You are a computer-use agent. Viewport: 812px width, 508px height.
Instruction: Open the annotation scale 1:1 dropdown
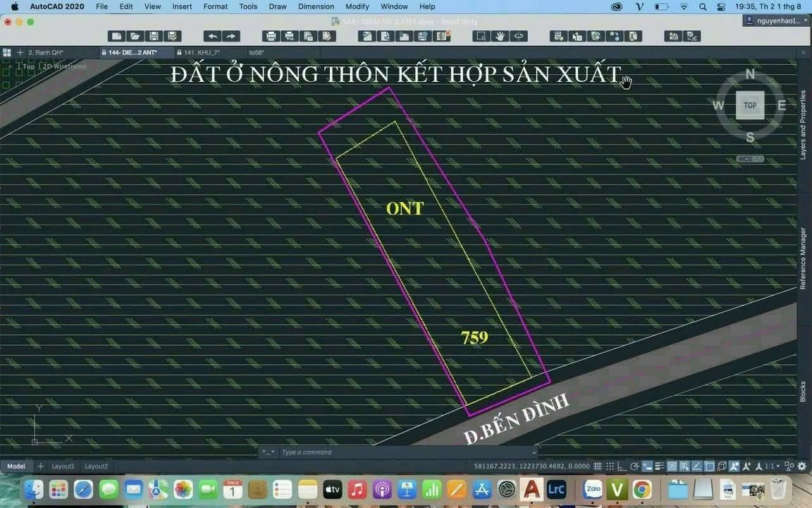(x=772, y=466)
